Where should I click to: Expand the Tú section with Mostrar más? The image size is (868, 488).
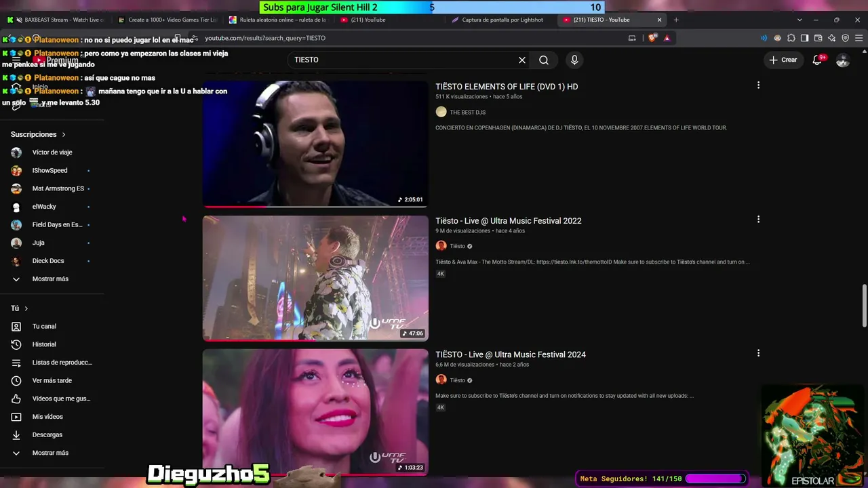[52, 453]
